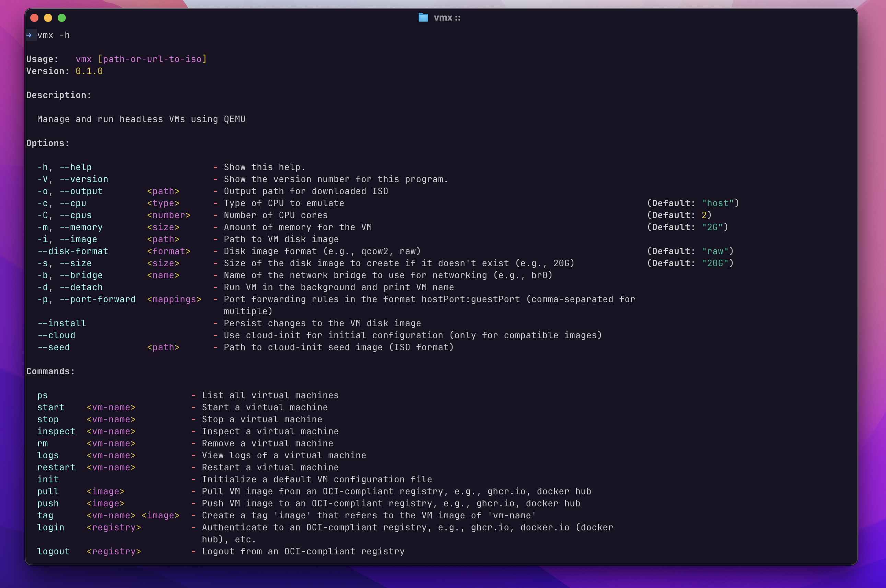Click the default value "20G"
This screenshot has width=886, height=588.
714,263
